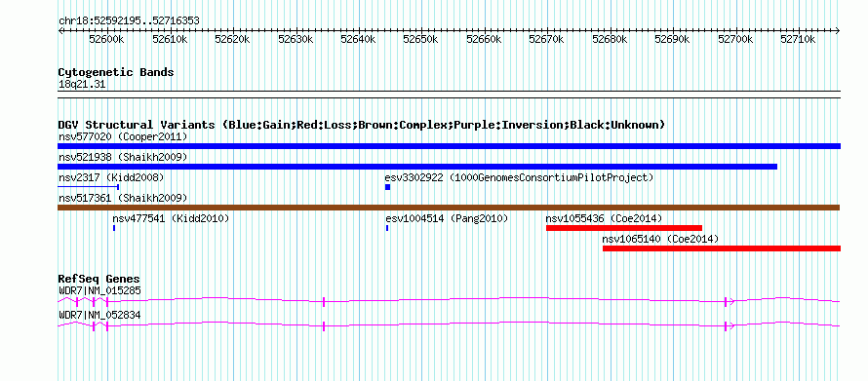Select the nsv477541 (Kidd2010) tiny blue marker

114,228
